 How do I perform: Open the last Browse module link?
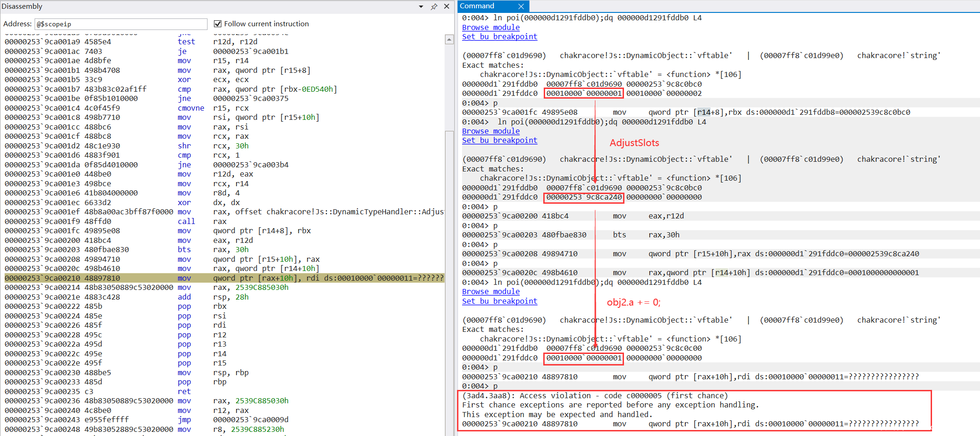(491, 291)
